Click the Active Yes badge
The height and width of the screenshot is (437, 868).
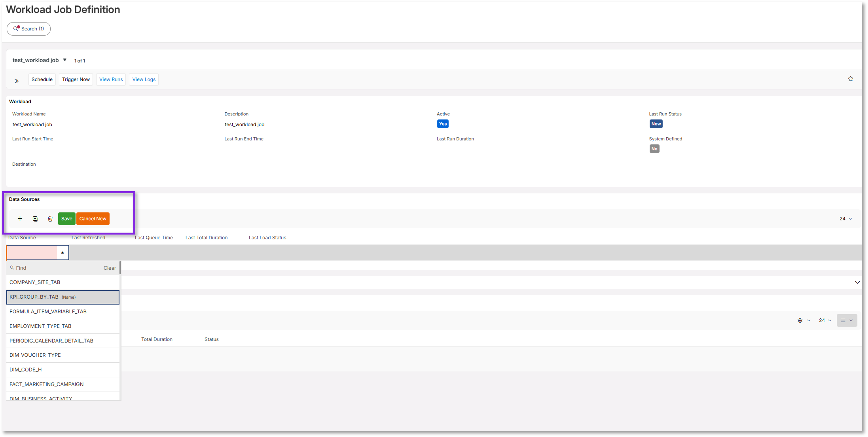click(x=443, y=124)
